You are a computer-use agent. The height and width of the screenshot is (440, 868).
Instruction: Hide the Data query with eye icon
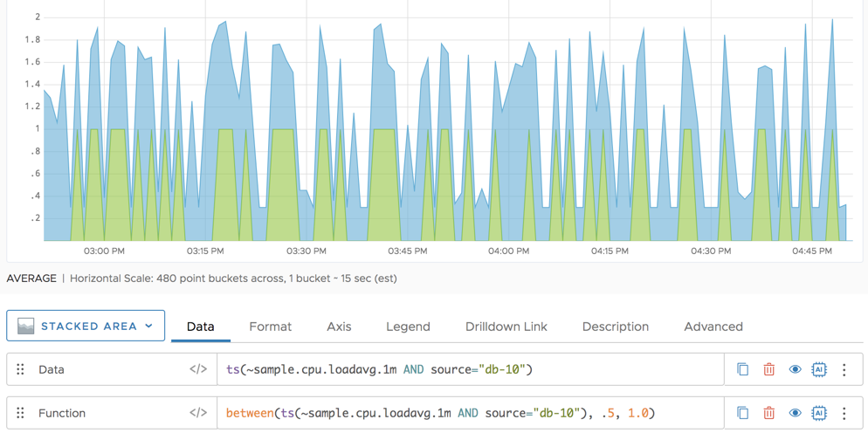[x=795, y=369]
